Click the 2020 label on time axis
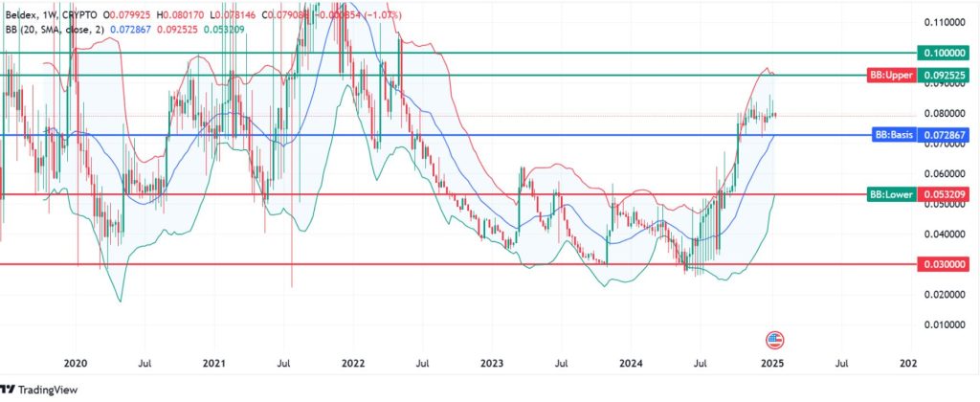The height and width of the screenshot is (402, 980). [x=75, y=364]
